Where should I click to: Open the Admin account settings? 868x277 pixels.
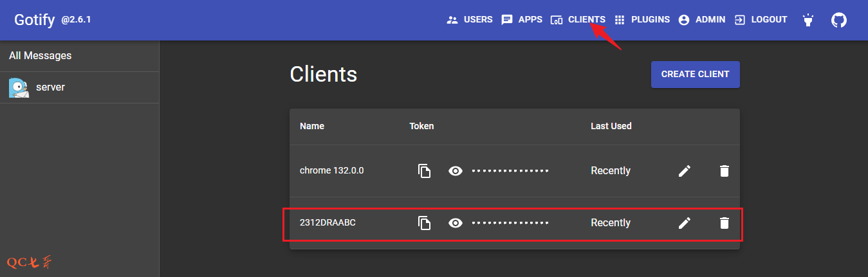[x=702, y=20]
